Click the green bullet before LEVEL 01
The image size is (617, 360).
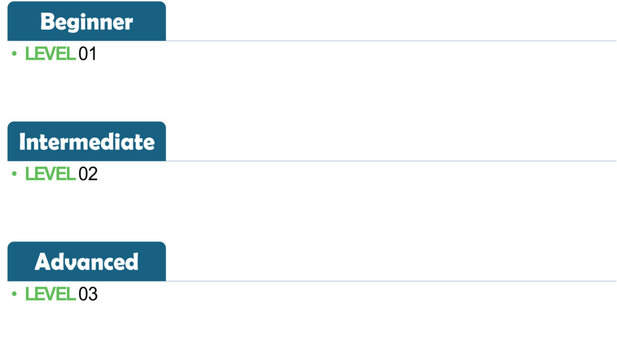pos(15,53)
